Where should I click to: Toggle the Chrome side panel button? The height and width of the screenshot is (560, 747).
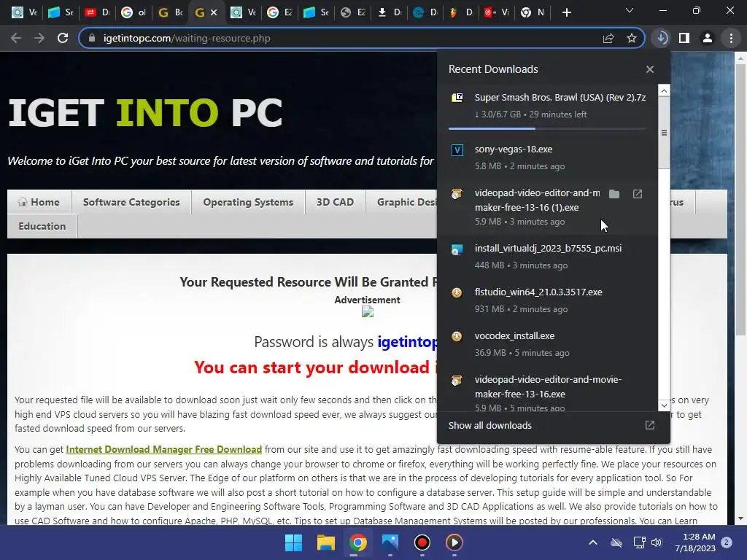[684, 38]
